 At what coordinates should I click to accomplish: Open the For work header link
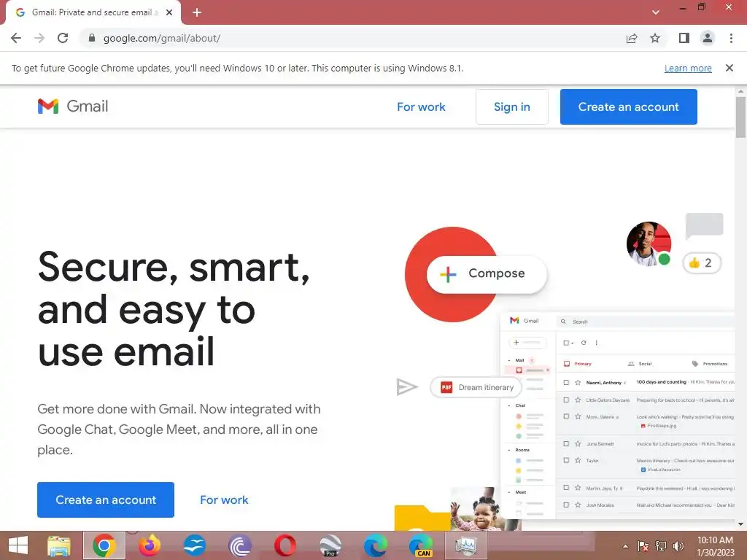point(421,106)
